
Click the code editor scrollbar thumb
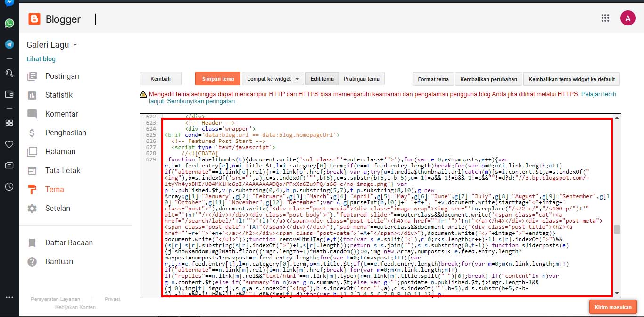click(617, 229)
